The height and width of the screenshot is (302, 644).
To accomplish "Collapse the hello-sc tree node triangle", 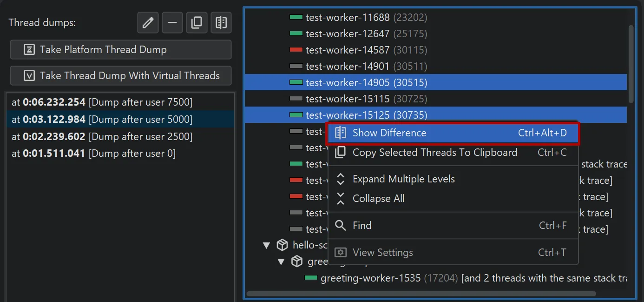I will (266, 245).
